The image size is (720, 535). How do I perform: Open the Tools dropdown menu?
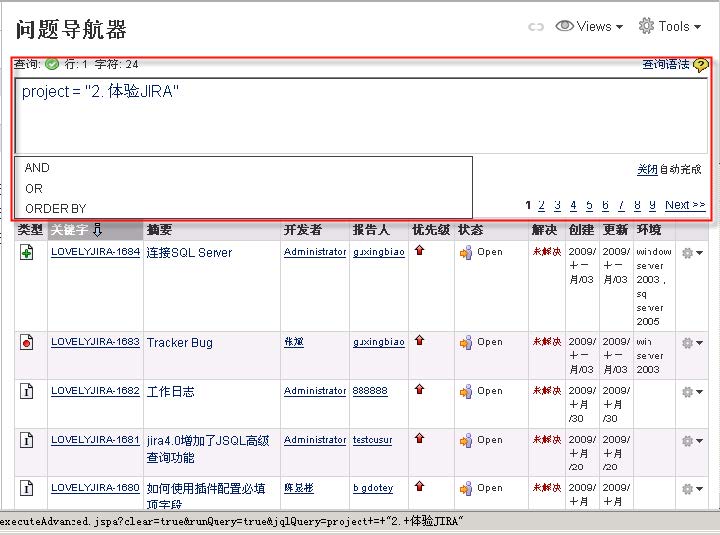click(669, 26)
